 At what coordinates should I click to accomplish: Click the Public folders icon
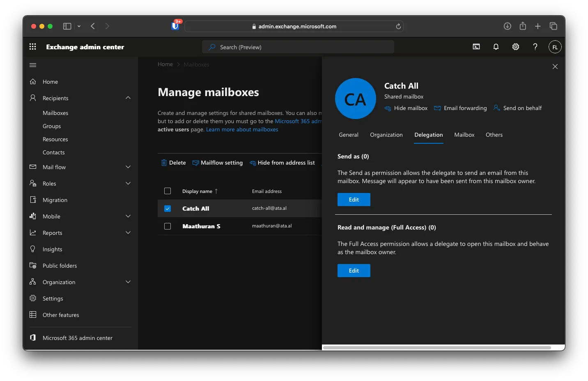click(x=33, y=265)
